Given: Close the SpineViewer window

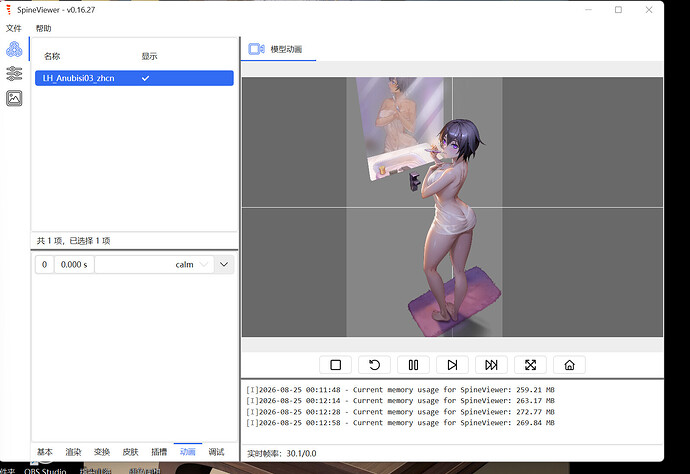Looking at the screenshot, I should (x=649, y=10).
